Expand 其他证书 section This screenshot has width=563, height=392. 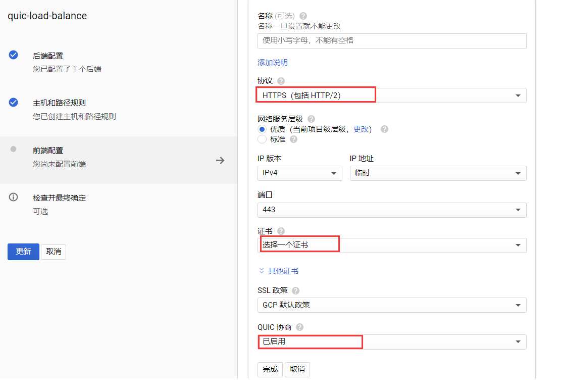[279, 271]
